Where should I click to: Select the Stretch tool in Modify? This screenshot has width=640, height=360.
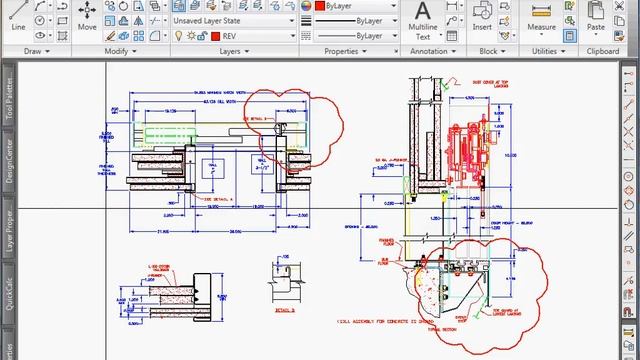click(139, 6)
